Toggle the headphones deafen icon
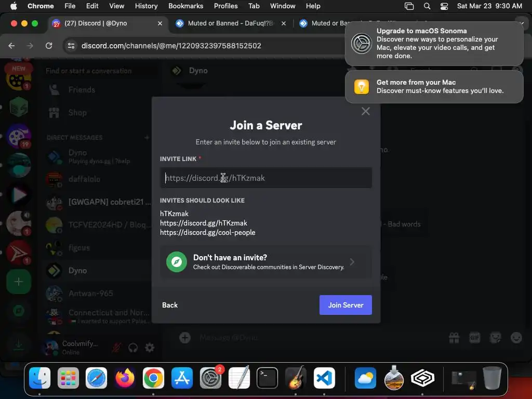The height and width of the screenshot is (399, 532). pos(133,348)
